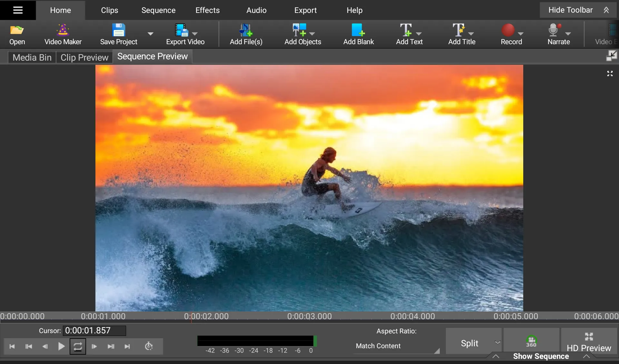
Task: Edit the Cursor timecode field
Action: (x=94, y=330)
